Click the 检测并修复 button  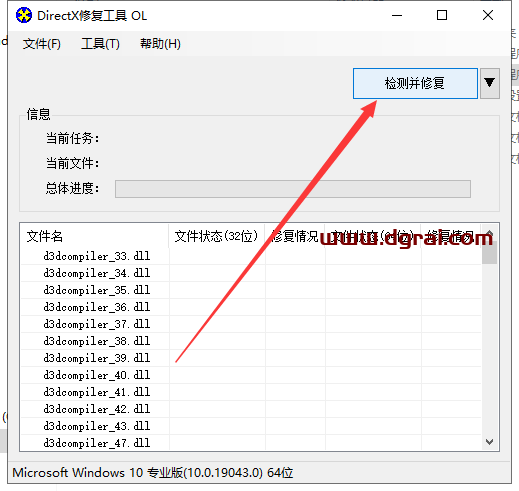click(x=415, y=83)
